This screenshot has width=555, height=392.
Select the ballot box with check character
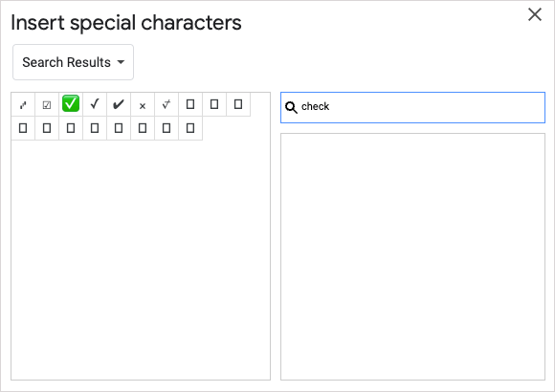[47, 104]
